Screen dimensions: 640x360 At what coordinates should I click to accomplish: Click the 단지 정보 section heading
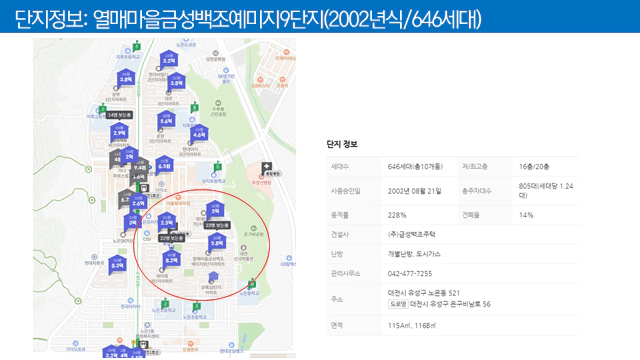(x=342, y=144)
